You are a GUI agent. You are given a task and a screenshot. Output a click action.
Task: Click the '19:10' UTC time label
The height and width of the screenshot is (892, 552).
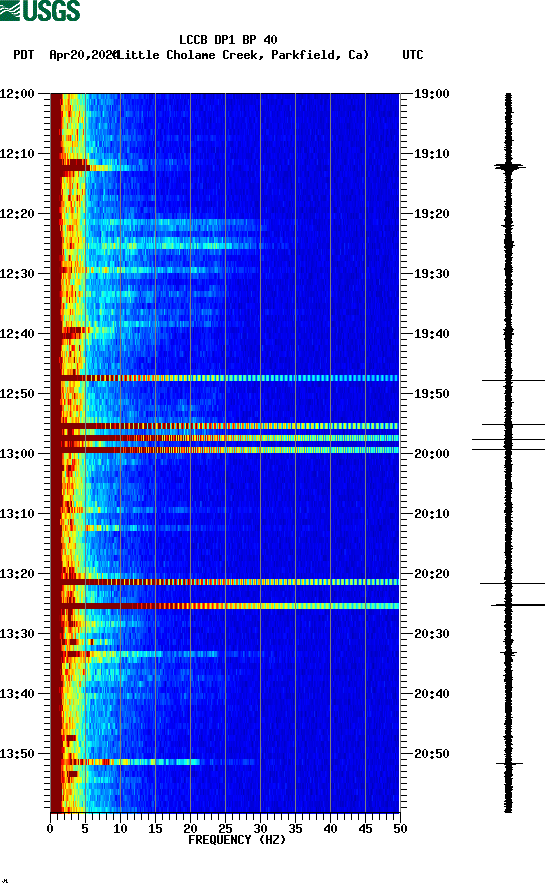pyautogui.click(x=431, y=154)
